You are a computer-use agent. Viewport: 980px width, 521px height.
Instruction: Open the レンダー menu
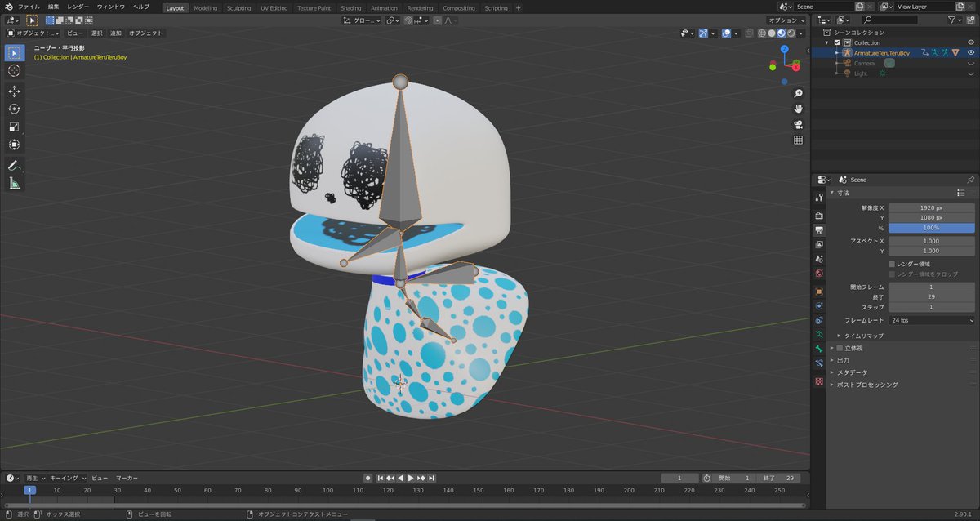[x=78, y=7]
